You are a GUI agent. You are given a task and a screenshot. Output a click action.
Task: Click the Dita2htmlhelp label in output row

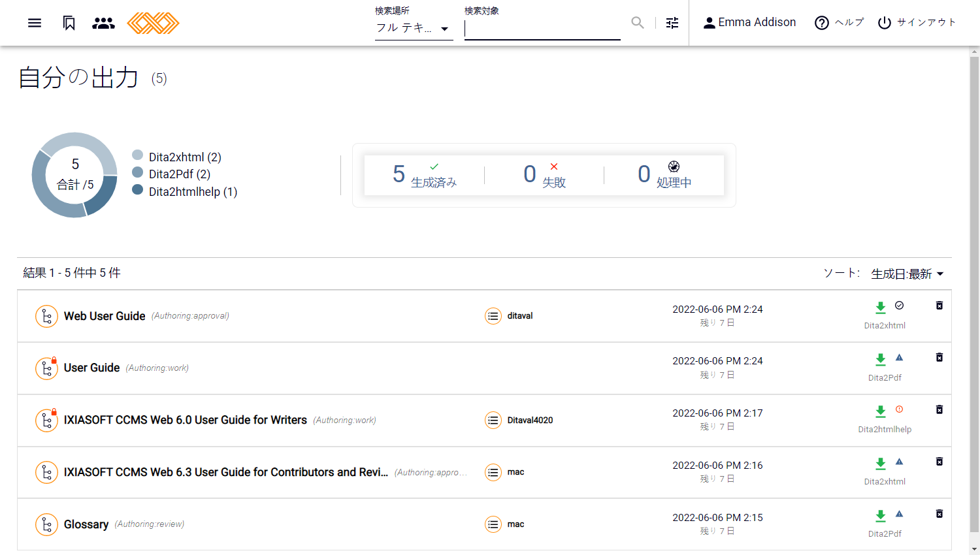pos(885,430)
